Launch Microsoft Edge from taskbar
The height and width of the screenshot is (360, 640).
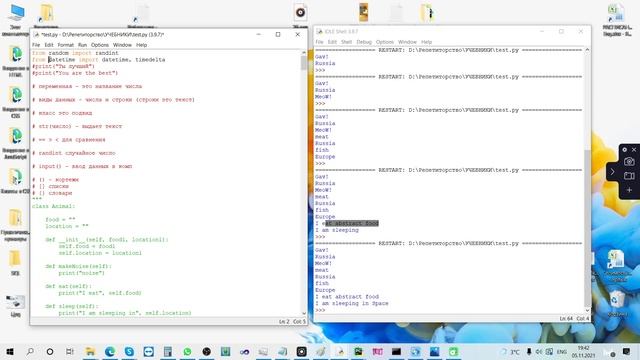(x=109, y=351)
